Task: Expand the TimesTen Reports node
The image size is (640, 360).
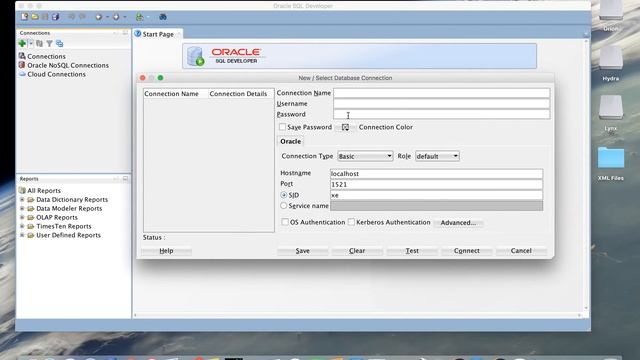Action: pos(22,226)
